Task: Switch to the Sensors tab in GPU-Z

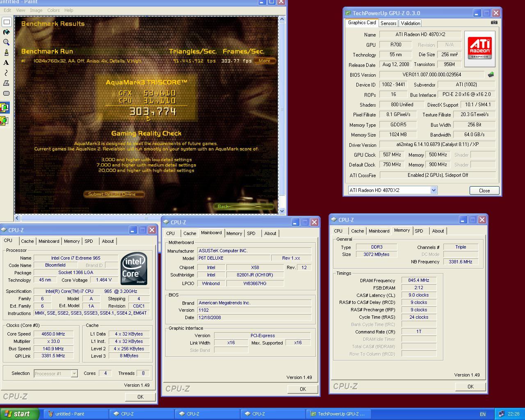Action: click(388, 23)
